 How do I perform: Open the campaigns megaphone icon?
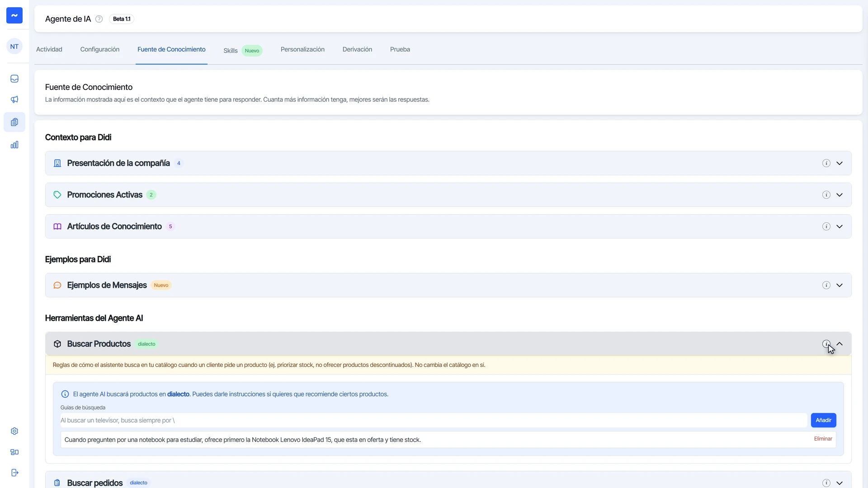(14, 99)
